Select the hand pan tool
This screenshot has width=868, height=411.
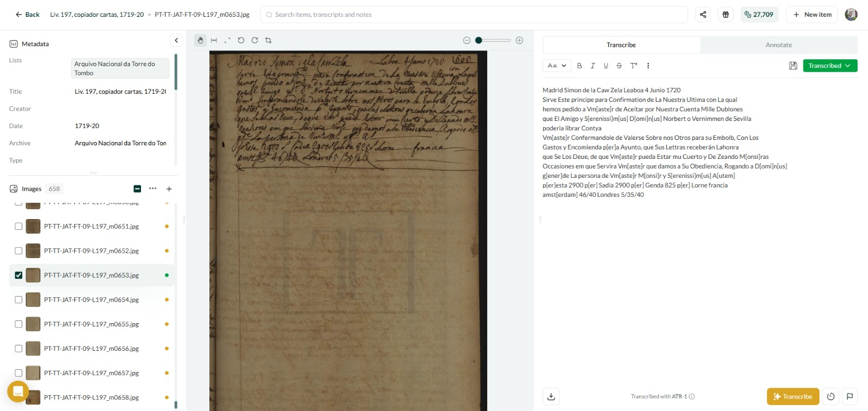point(200,40)
